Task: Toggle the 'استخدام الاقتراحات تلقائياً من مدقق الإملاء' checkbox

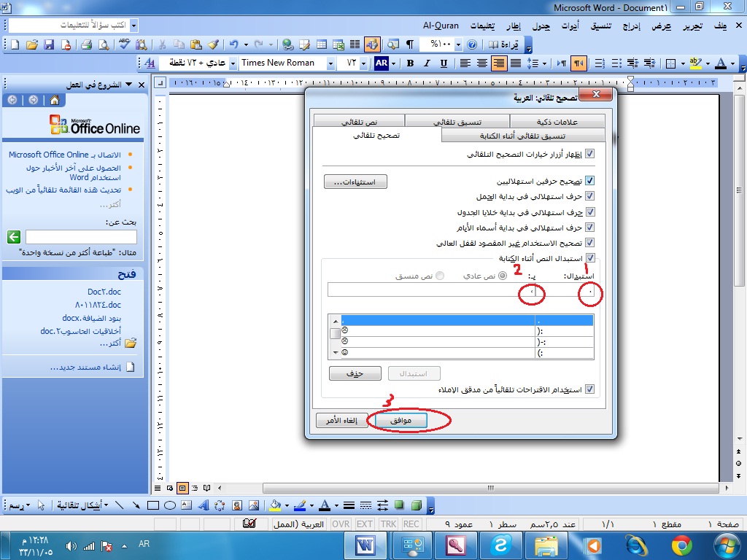Action: [x=589, y=389]
